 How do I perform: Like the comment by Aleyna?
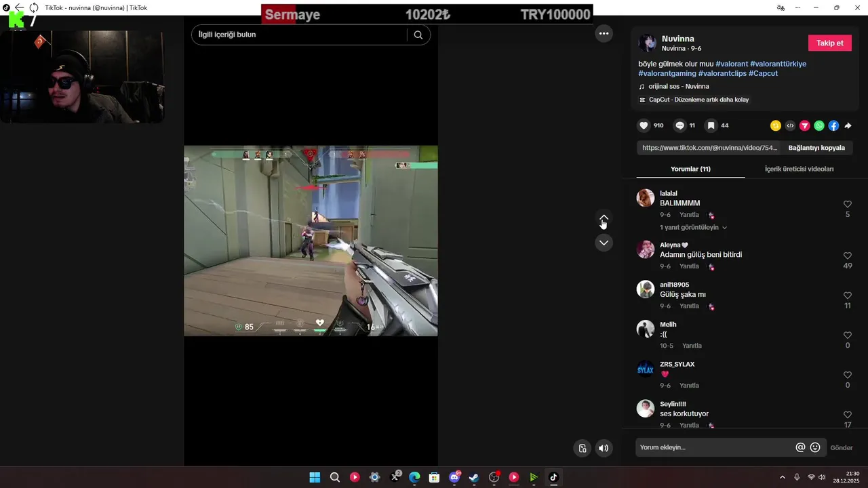848,256
